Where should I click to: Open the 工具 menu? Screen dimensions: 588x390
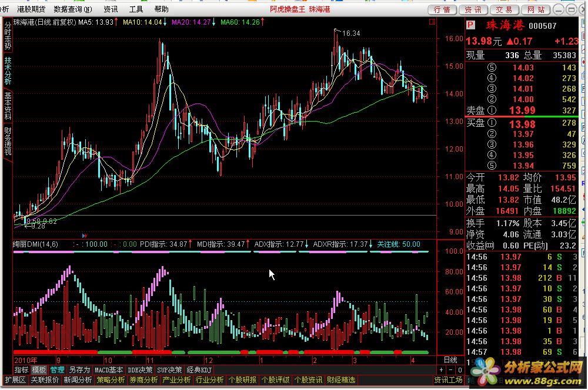coord(136,9)
